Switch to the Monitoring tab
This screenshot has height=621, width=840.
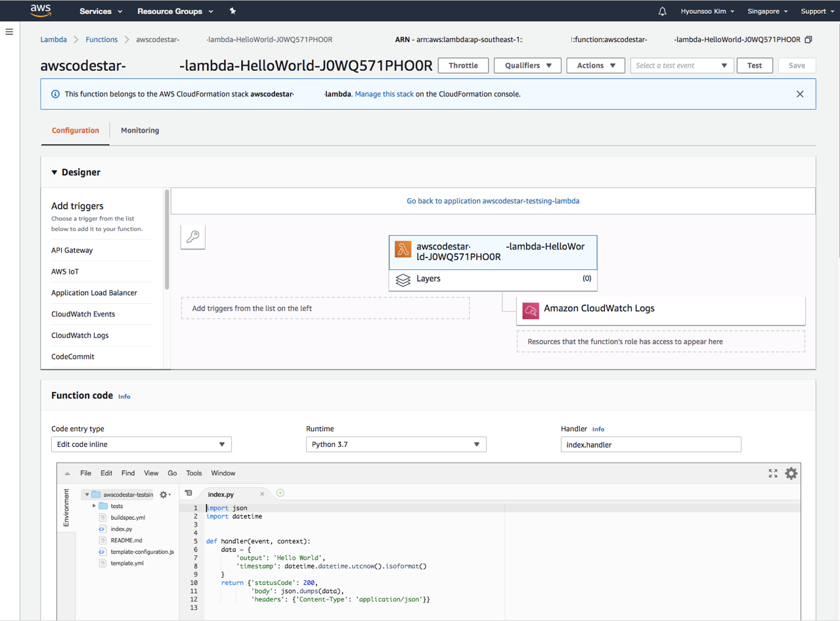point(140,131)
